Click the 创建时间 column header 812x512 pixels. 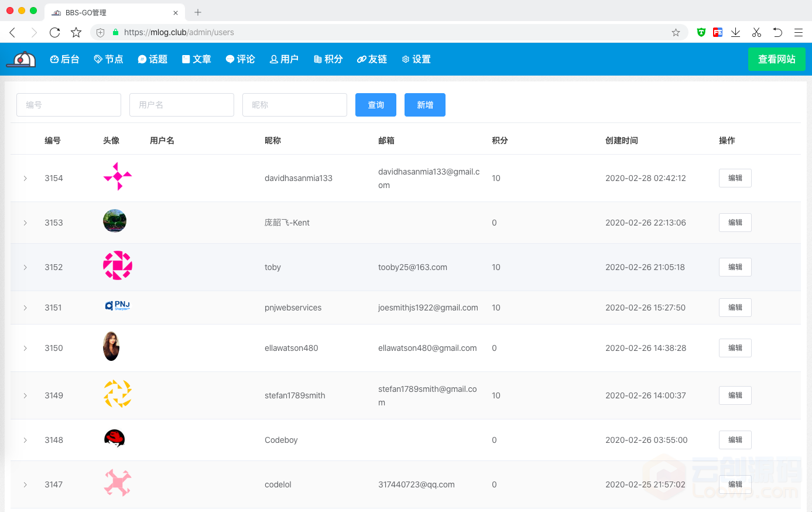click(622, 141)
